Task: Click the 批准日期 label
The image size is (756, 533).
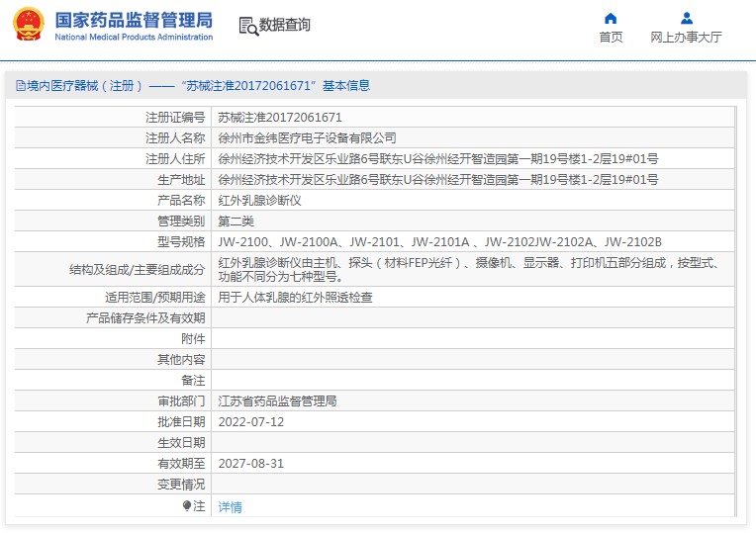Action: (181, 421)
